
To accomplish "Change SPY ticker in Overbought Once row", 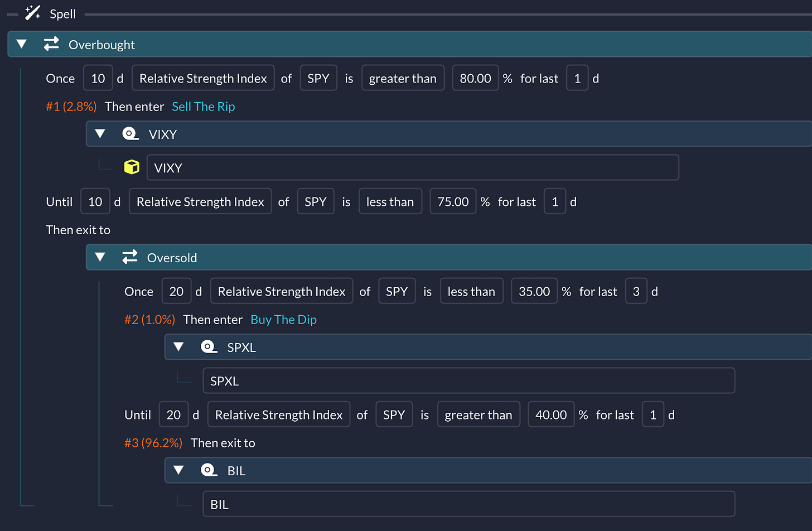I will (x=318, y=78).
